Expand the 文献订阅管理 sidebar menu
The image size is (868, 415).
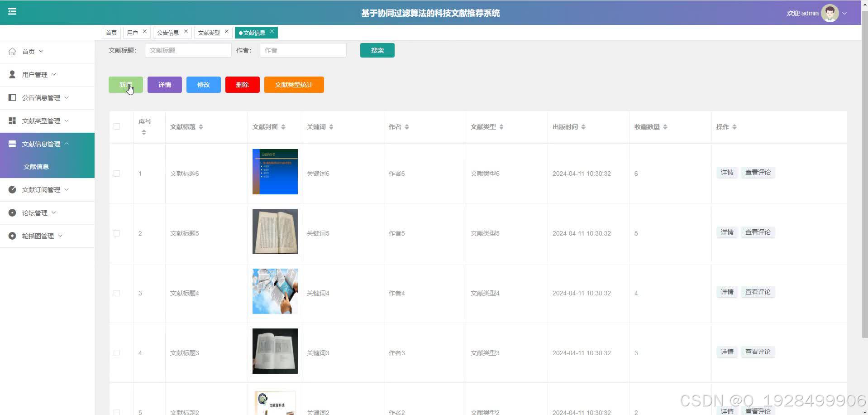coord(67,189)
